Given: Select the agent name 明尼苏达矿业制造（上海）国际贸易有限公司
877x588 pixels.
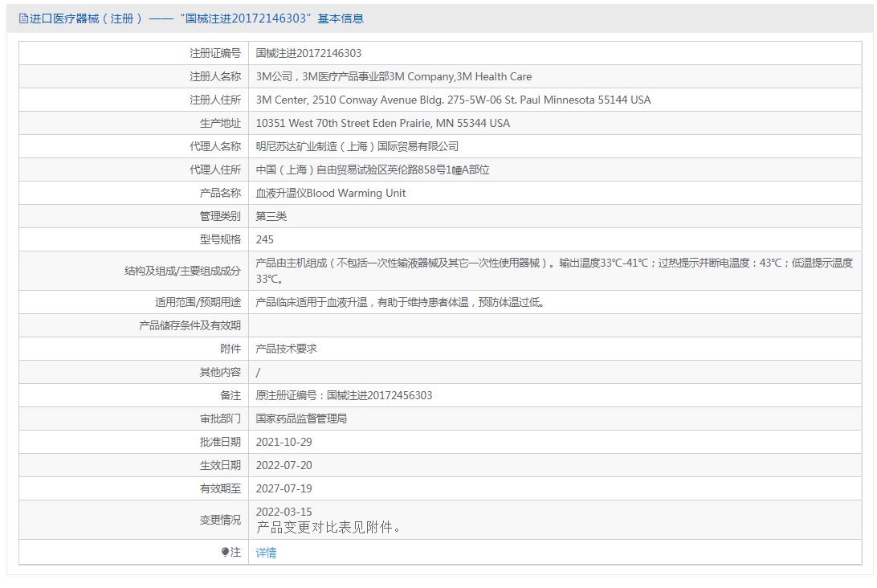Looking at the screenshot, I should pos(357,146).
